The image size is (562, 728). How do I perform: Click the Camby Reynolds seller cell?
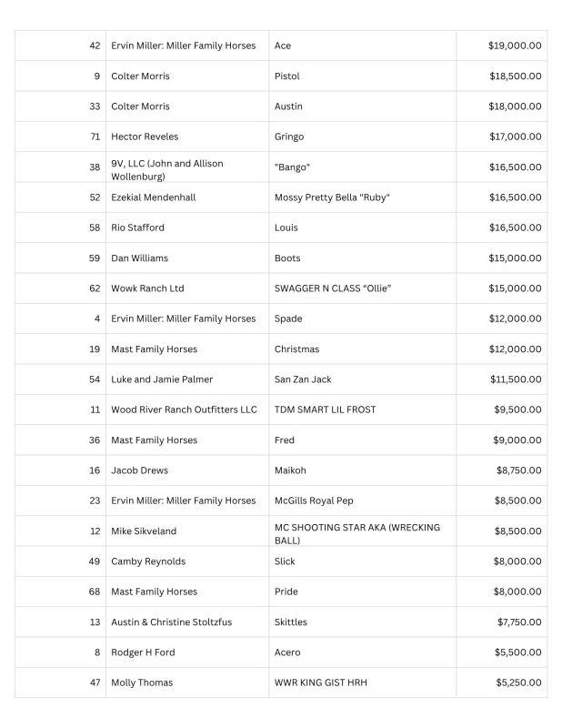(187, 561)
